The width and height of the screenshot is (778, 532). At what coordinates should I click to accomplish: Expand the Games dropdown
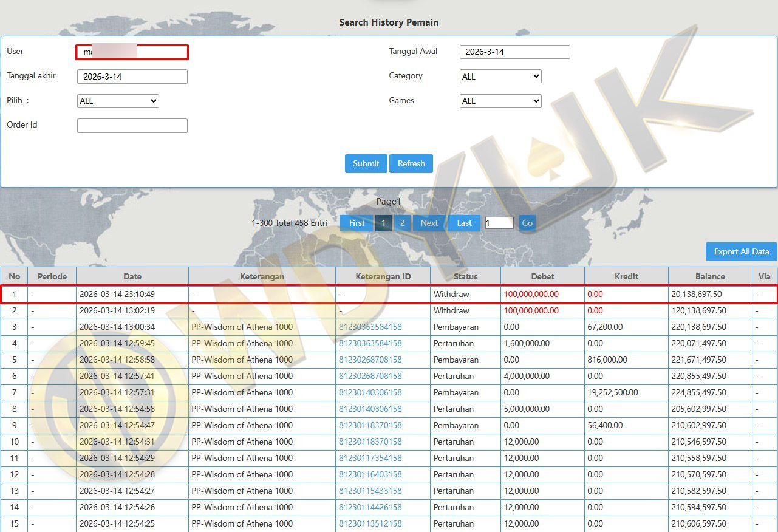(x=500, y=101)
